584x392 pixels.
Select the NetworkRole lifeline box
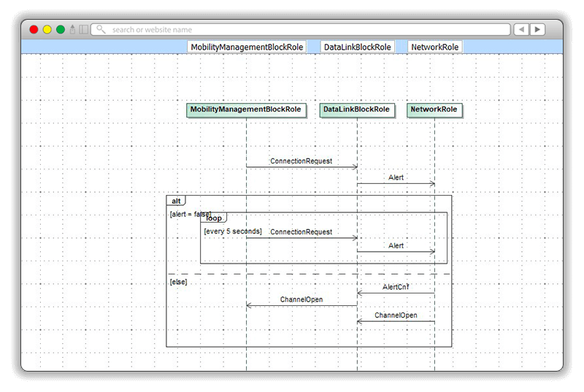[x=434, y=109]
